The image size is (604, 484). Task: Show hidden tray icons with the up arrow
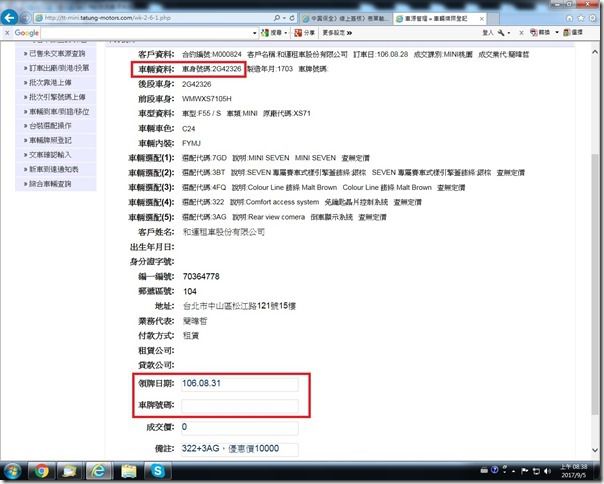(x=514, y=471)
